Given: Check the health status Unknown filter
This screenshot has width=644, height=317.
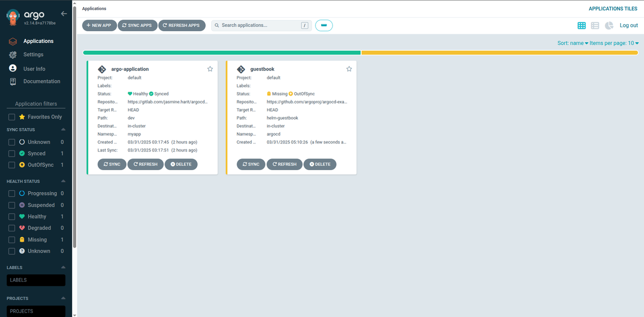Looking at the screenshot, I should (12, 251).
